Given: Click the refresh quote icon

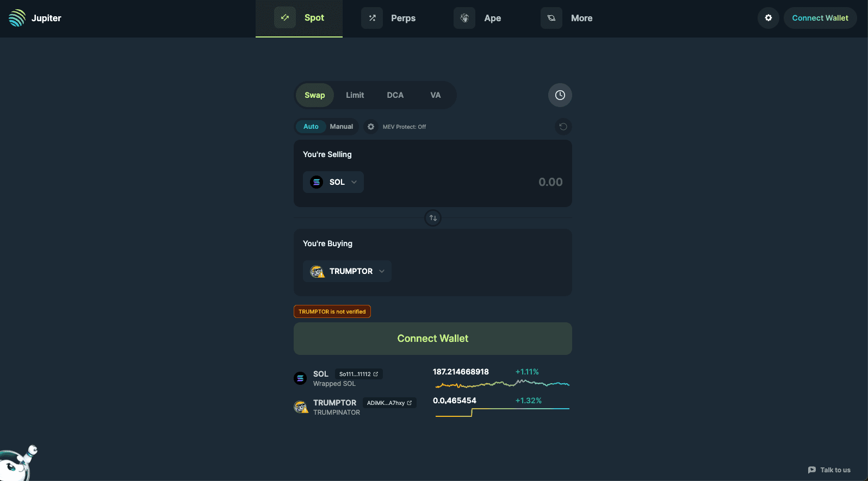Looking at the screenshot, I should point(563,127).
